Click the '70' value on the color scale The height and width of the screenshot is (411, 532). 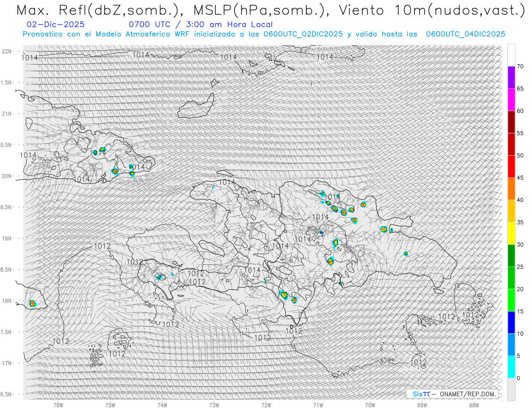coord(520,67)
